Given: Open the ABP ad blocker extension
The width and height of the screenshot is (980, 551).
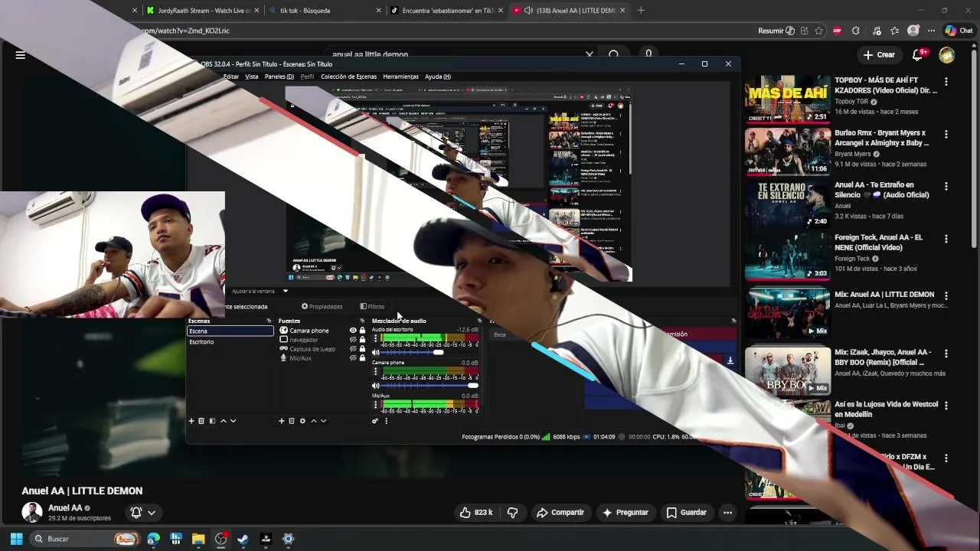Looking at the screenshot, I should [837, 31].
